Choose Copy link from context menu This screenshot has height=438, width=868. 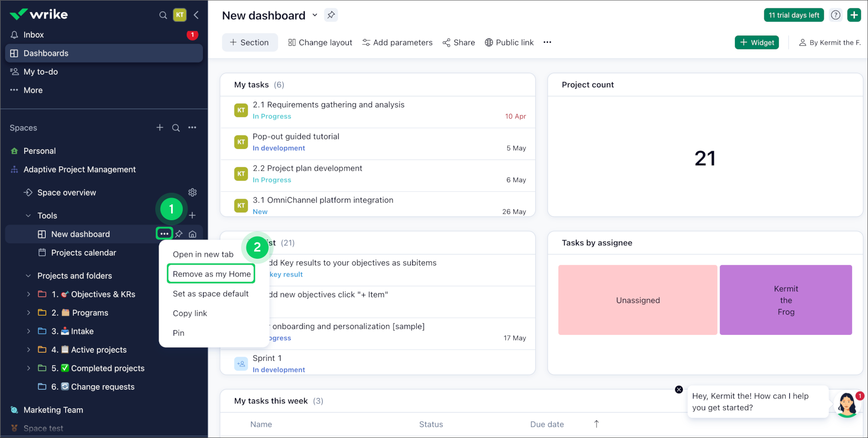(190, 313)
